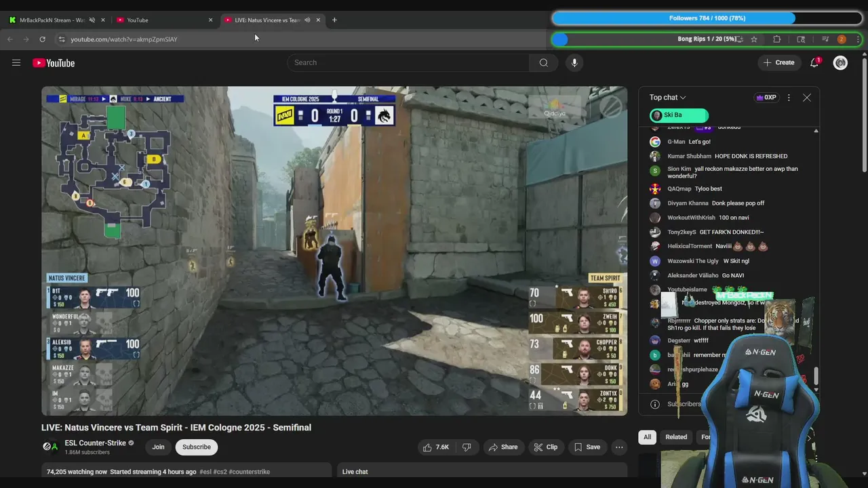The width and height of the screenshot is (868, 488).
Task: Select the LIVE Natus Vincere browser tab
Action: tap(268, 20)
